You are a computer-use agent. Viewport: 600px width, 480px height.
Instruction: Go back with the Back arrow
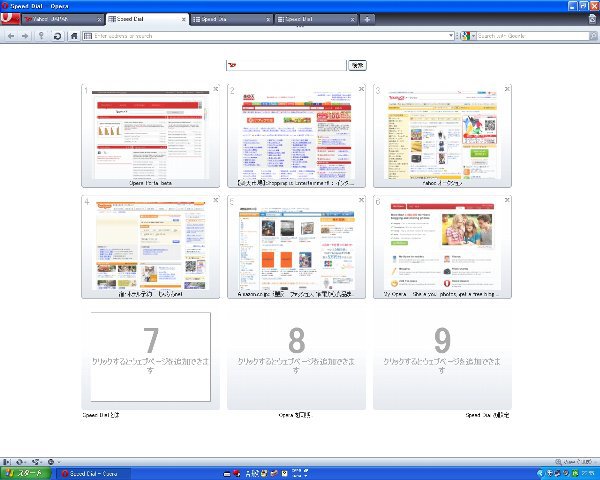click(11, 36)
